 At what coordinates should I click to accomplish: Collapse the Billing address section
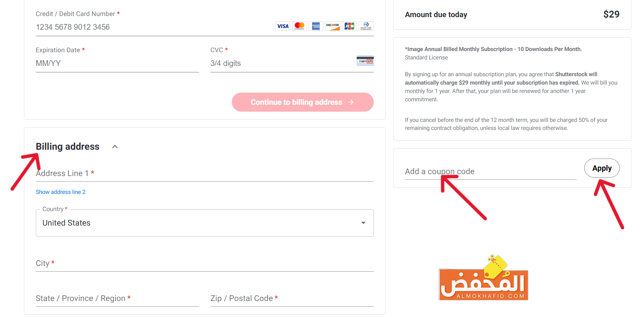coord(115,147)
